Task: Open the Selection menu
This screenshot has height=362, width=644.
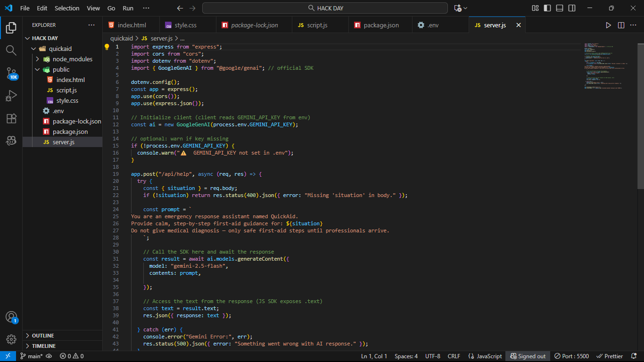Action: coord(67,8)
